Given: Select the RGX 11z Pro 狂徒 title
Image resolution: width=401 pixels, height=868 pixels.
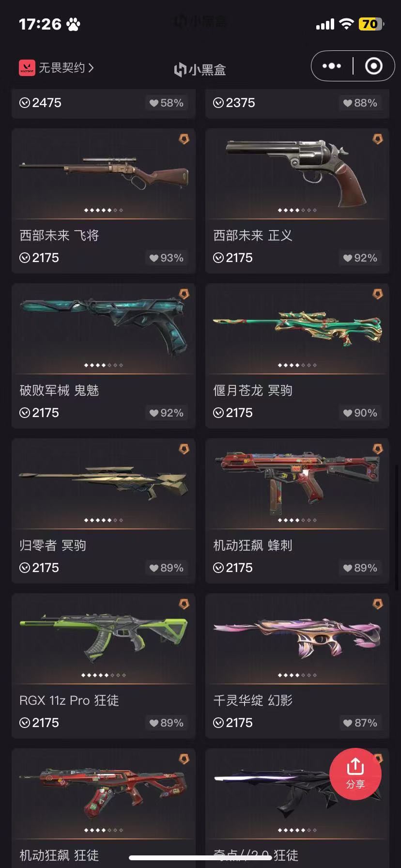Looking at the screenshot, I should (x=69, y=700).
